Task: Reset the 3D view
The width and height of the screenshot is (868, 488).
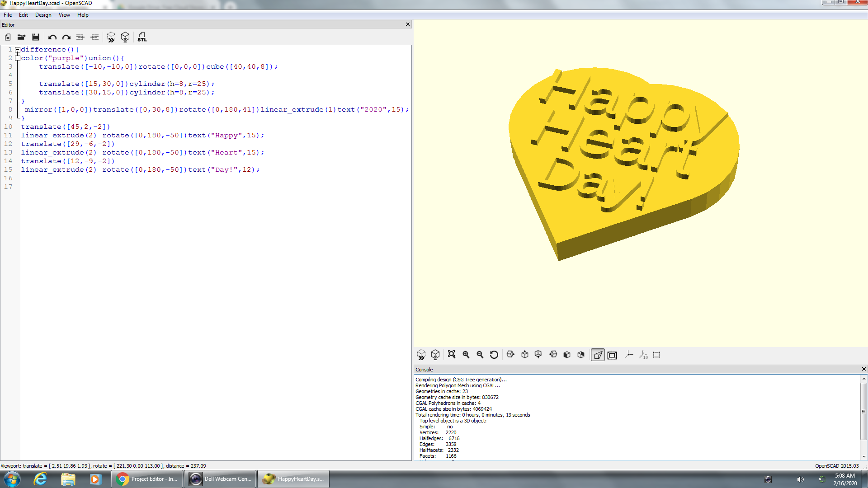Action: click(494, 355)
